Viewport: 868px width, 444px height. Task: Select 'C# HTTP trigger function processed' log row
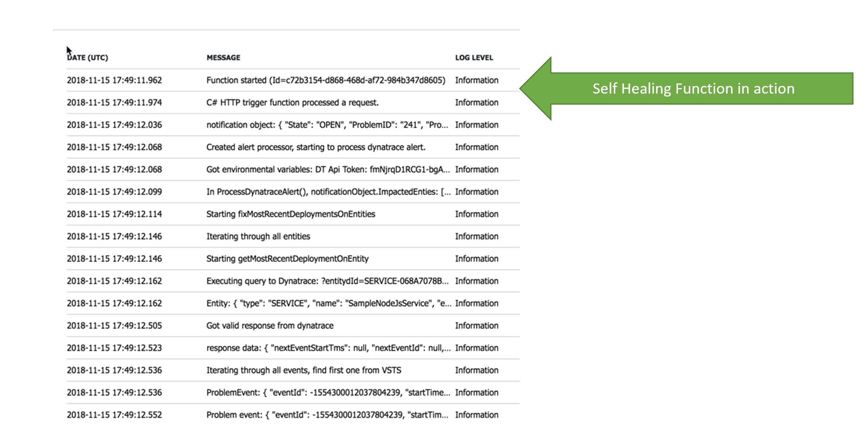[292, 103]
